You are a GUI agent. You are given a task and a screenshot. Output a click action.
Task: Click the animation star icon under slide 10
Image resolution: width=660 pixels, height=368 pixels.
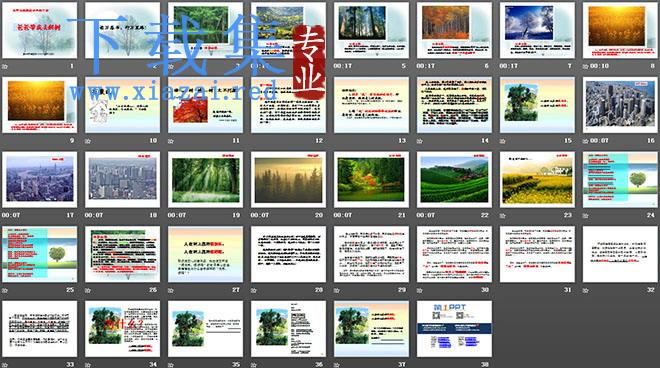point(88,141)
